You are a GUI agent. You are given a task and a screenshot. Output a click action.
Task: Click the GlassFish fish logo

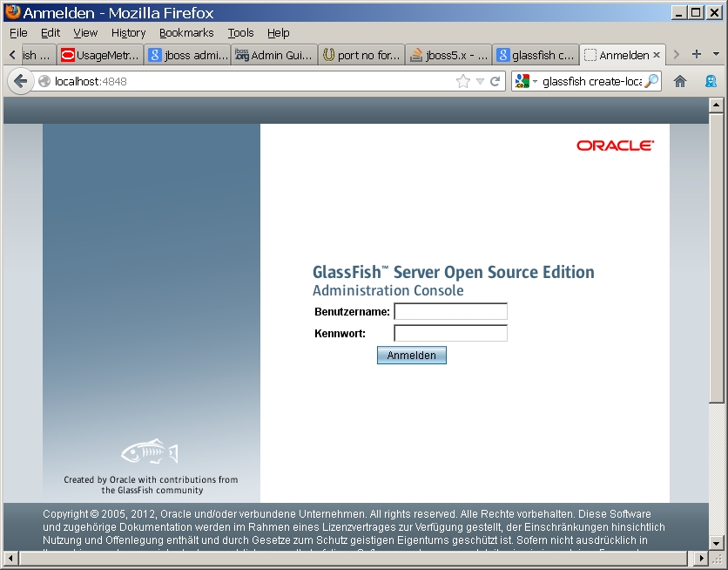150,451
